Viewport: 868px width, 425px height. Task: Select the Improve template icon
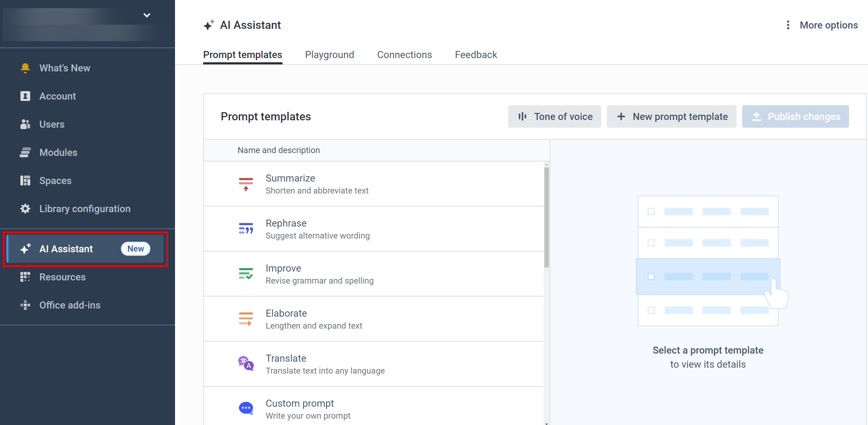(x=246, y=273)
